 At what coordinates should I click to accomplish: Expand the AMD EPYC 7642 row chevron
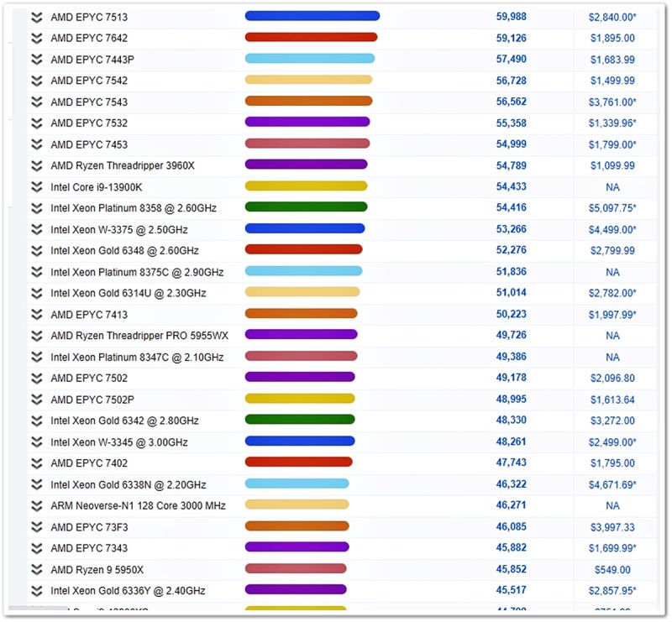[37, 38]
